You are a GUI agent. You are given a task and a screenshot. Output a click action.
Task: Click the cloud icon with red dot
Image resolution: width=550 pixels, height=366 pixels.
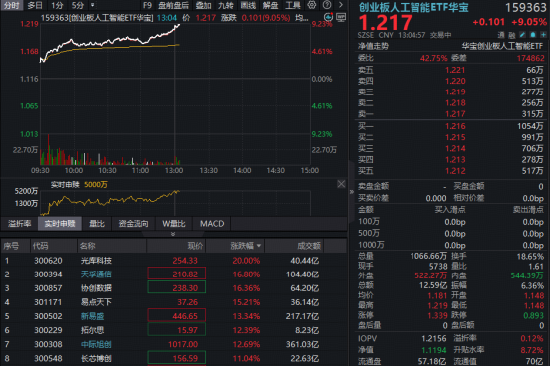[x=328, y=17]
